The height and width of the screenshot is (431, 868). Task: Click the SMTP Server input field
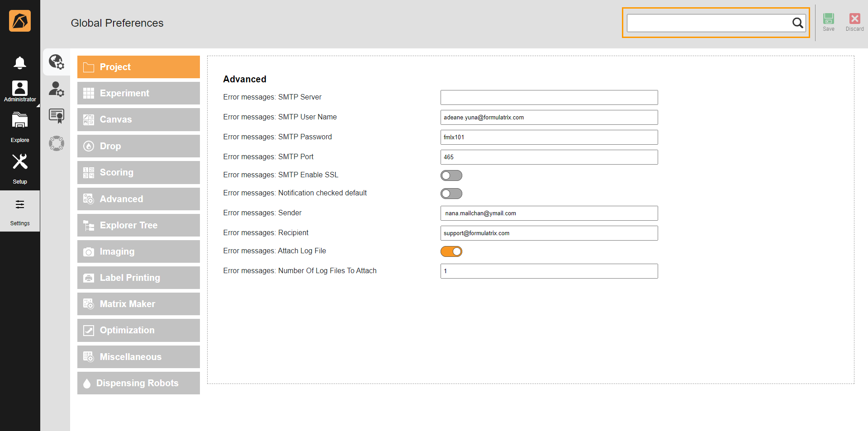coord(549,98)
